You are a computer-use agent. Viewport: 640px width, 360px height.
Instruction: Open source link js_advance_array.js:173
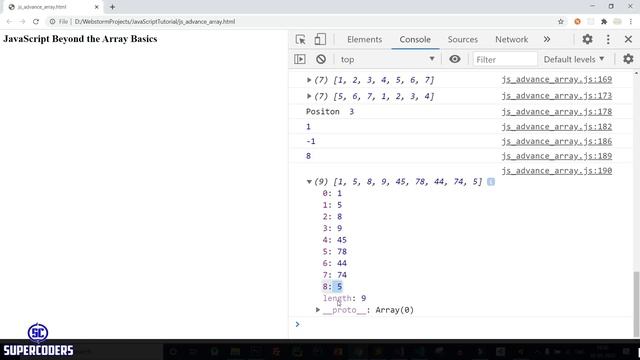pyautogui.click(x=557, y=96)
